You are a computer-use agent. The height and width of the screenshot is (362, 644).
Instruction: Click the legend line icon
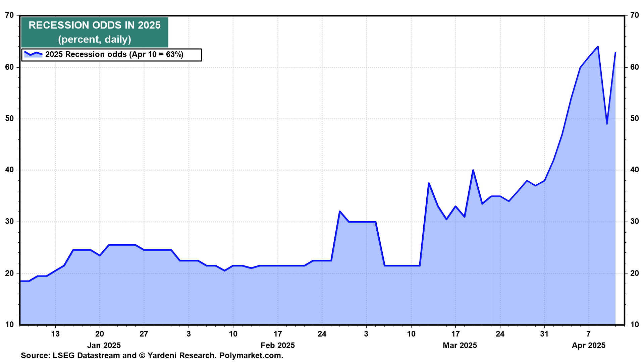[33, 54]
